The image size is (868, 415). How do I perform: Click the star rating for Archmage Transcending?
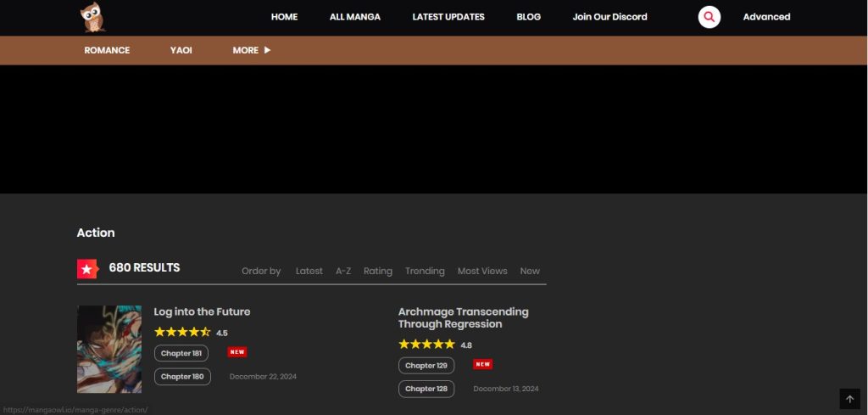pos(426,345)
